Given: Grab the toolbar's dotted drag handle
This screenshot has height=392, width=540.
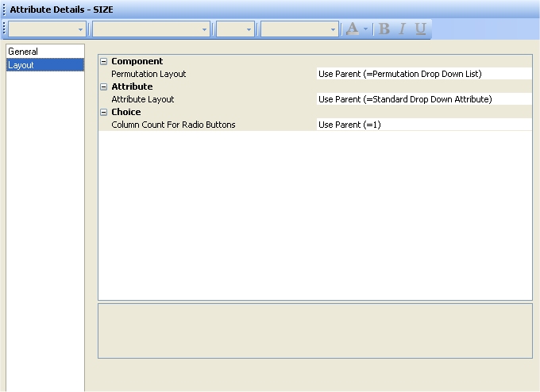Looking at the screenshot, I should [x=3, y=29].
